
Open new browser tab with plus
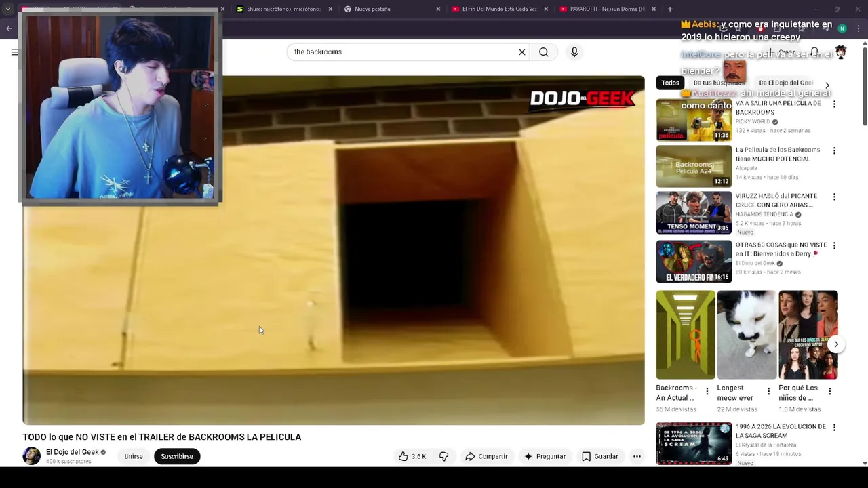coord(670,9)
